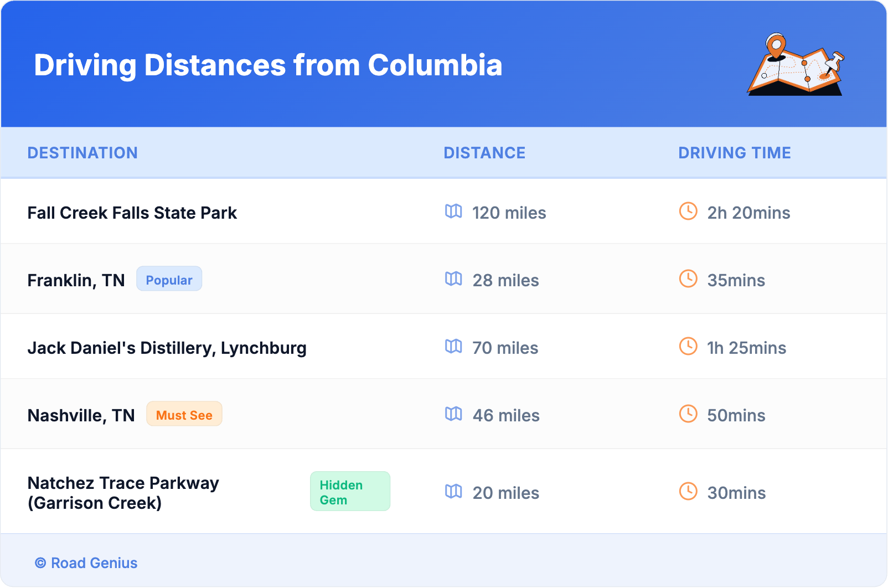The width and height of the screenshot is (888, 588).
Task: Click the clock icon beside 2h 20mins
Action: (x=688, y=211)
